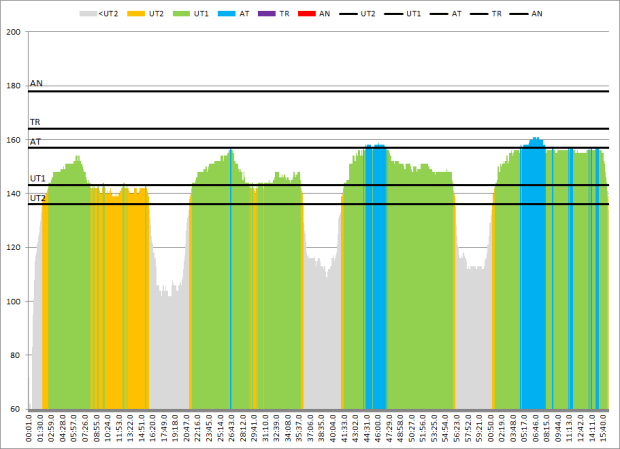The height and width of the screenshot is (449, 620).
Task: Click the TR threshold label on chart left
Action: point(36,122)
